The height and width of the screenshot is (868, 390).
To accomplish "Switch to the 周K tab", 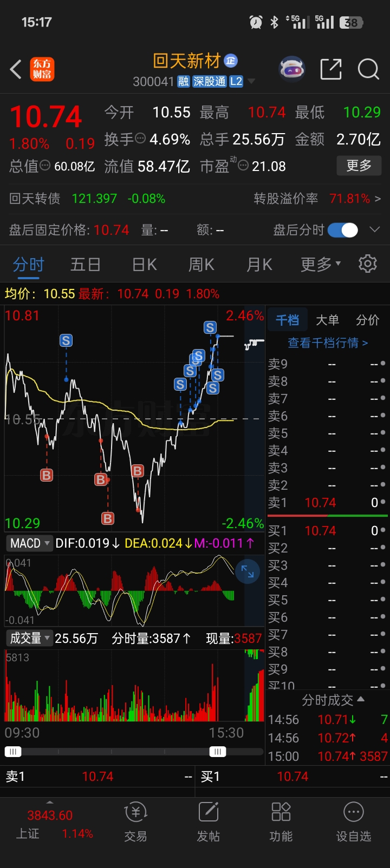I will pos(201,264).
